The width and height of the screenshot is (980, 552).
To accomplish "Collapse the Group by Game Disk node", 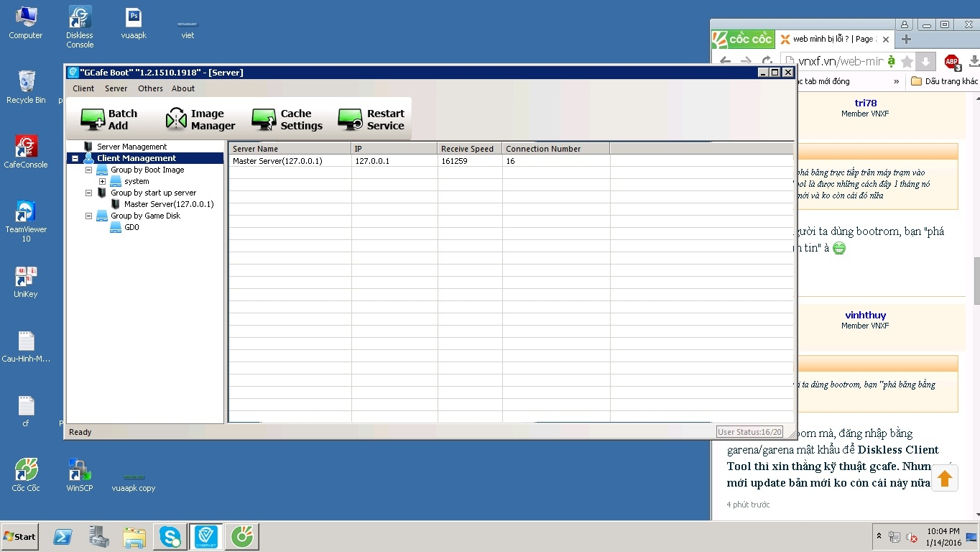I will coord(88,216).
